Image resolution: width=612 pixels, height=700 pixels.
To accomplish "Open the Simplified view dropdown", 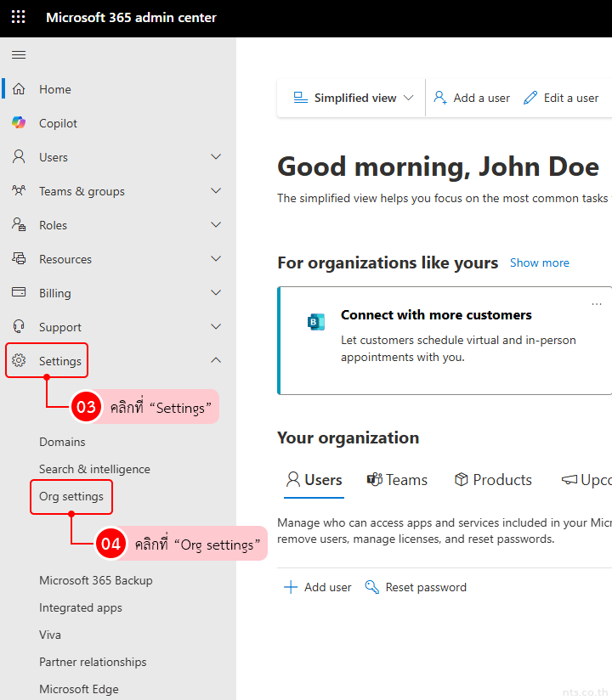I will coord(353,98).
